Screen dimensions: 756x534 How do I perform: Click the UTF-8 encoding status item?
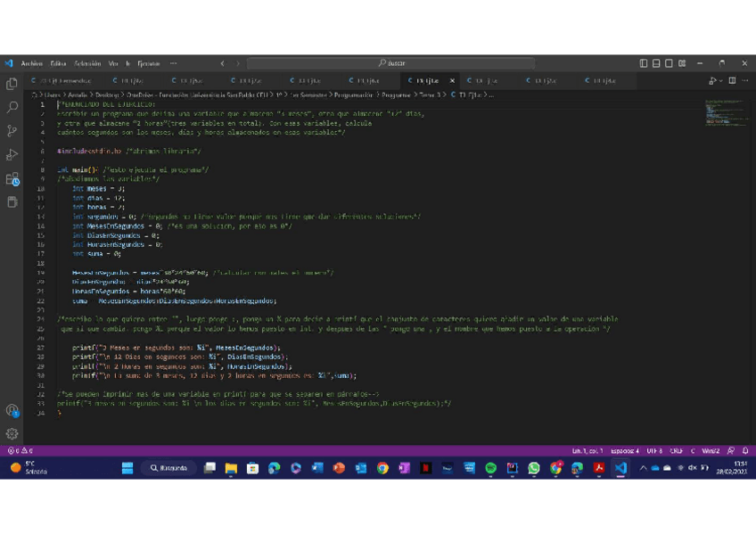[654, 451]
